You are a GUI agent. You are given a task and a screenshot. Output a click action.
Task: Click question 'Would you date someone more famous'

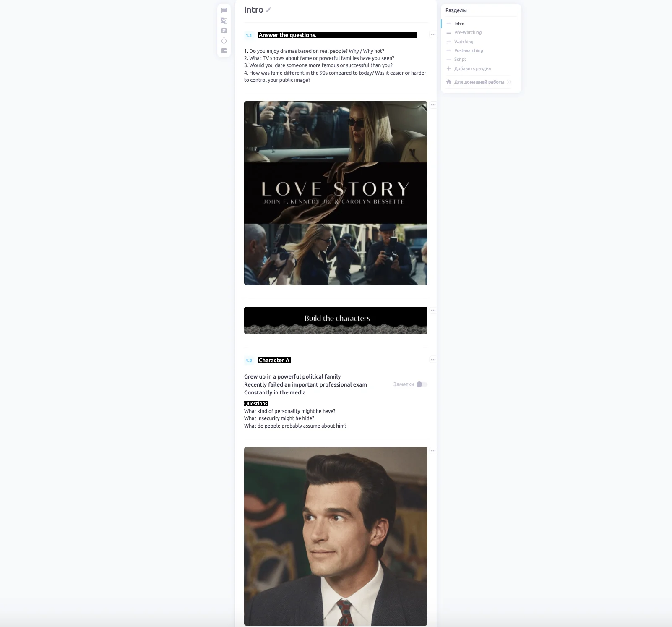pyautogui.click(x=318, y=65)
